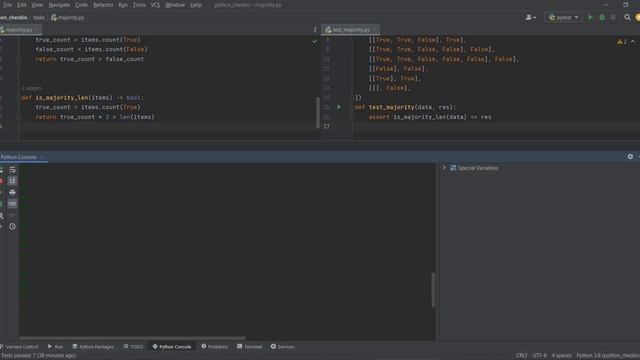640x360 pixels.
Task: Open the UTF-8 encoding selector
Action: [x=540, y=356]
